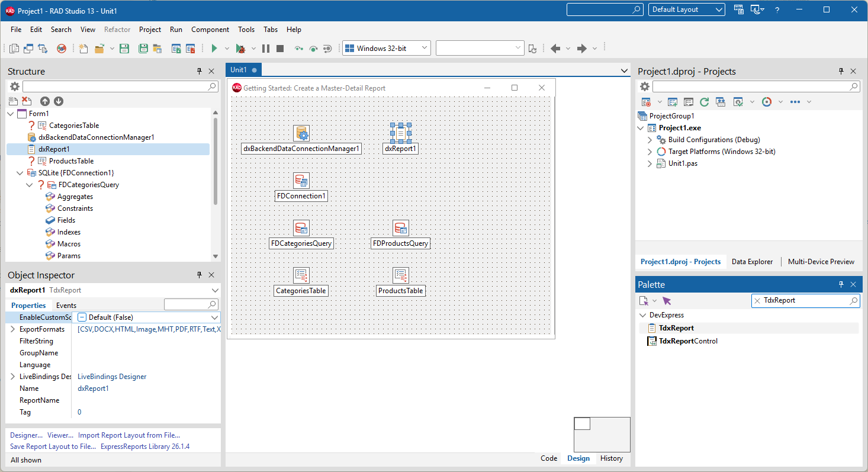
Task: Pin the Projects panel
Action: click(841, 71)
